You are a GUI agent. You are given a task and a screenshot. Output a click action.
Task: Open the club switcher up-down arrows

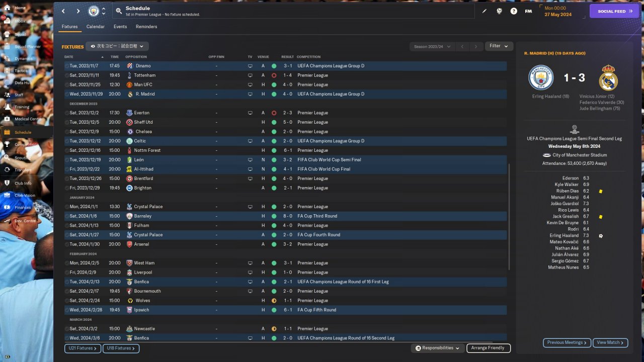tap(104, 11)
